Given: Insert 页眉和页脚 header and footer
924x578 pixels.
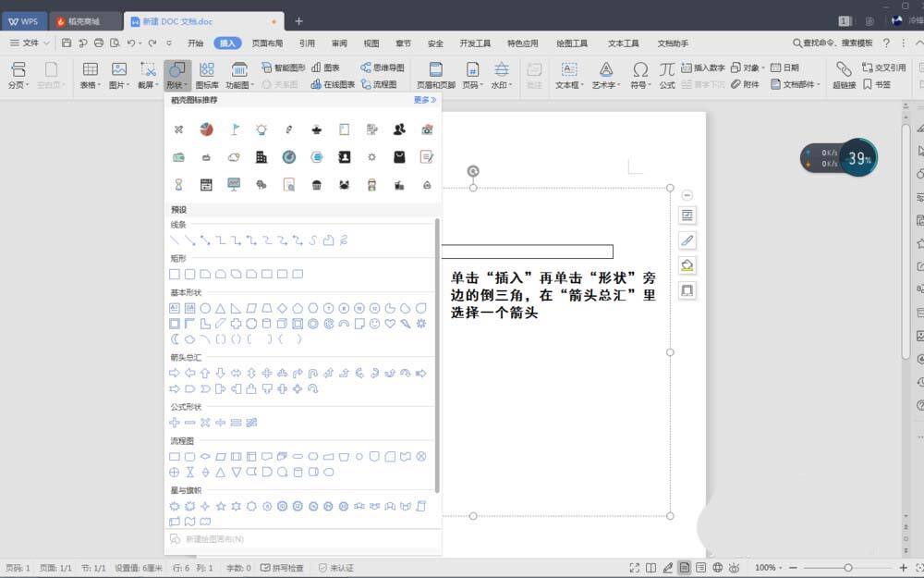Looking at the screenshot, I should 435,74.
